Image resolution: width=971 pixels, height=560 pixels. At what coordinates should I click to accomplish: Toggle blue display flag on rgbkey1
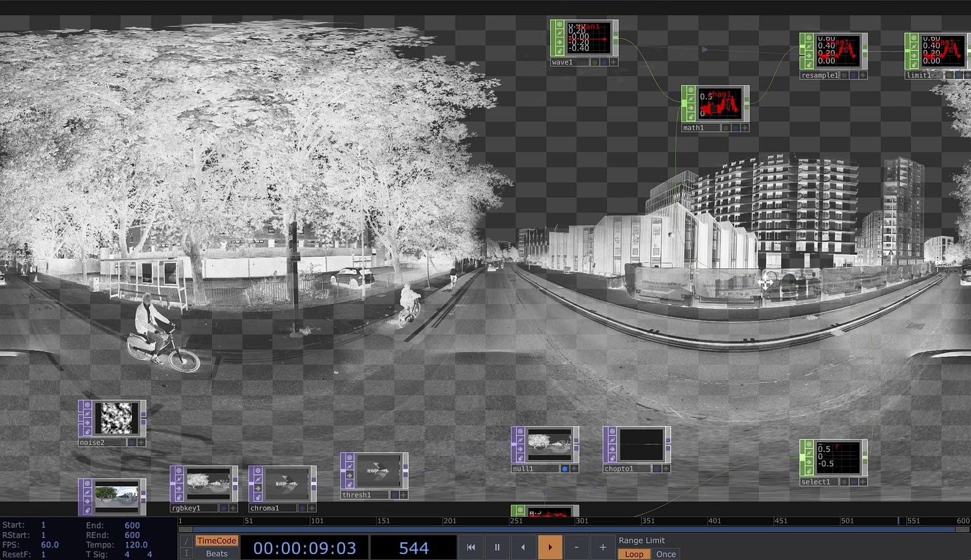pos(224,508)
